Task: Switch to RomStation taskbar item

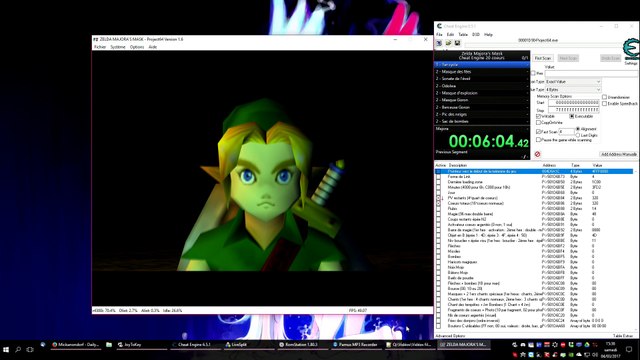Action: 302,344
